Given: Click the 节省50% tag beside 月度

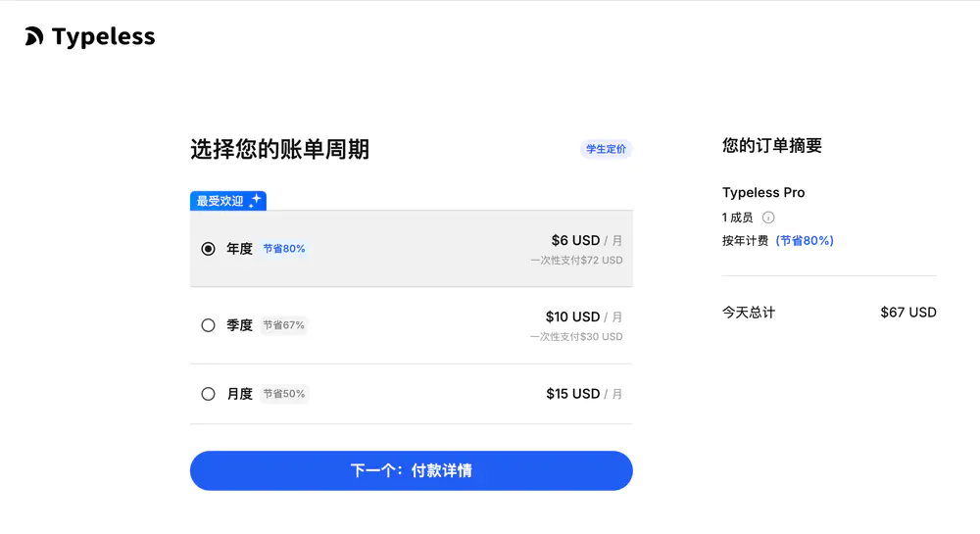Looking at the screenshot, I should [284, 394].
